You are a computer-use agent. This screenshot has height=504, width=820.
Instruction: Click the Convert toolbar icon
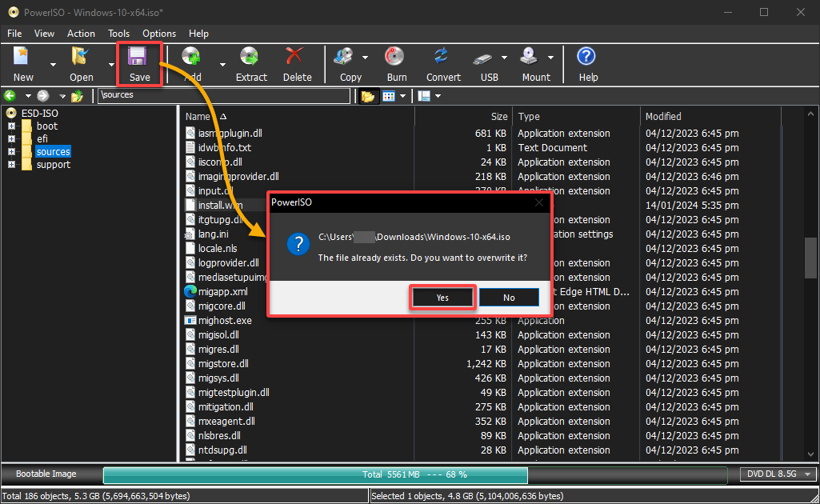[442, 57]
